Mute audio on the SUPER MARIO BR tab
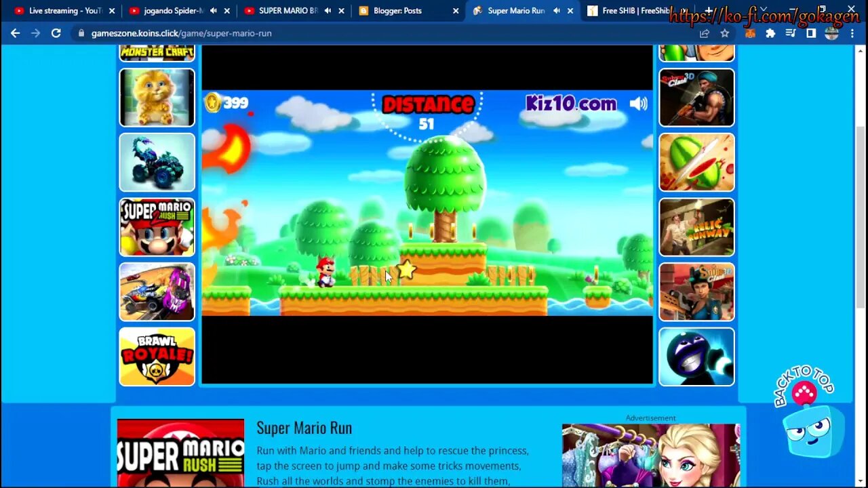 pyautogui.click(x=328, y=11)
